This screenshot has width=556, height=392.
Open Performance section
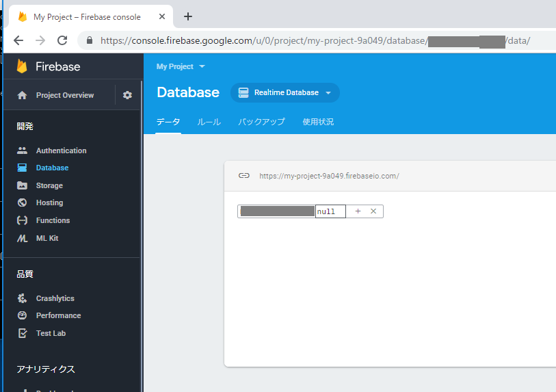58,315
